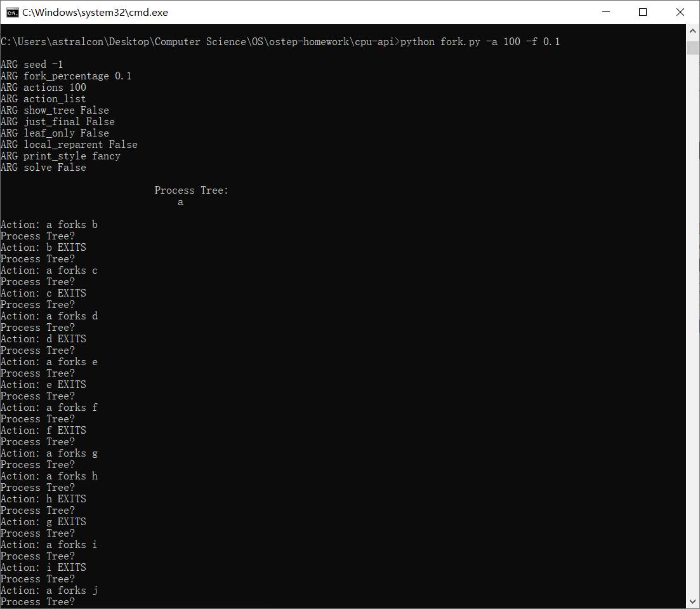
Task: Click the line 'Action: f EXITS'
Action: (43, 431)
